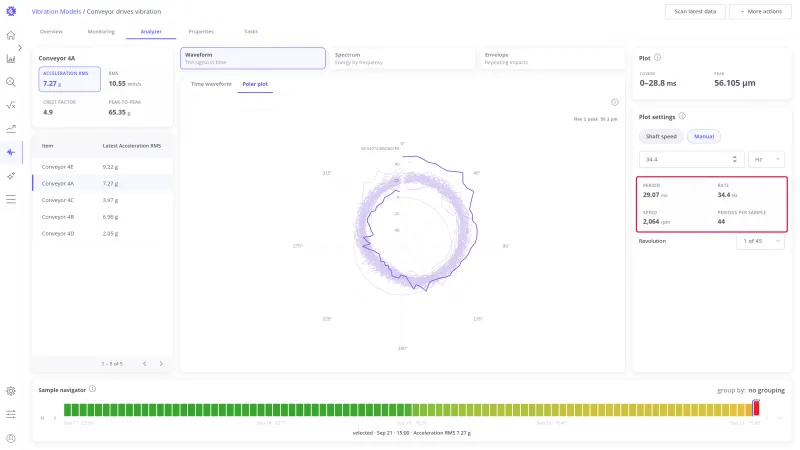This screenshot has height=450, width=800.
Task: Switch to the Properties tab
Action: click(x=201, y=32)
